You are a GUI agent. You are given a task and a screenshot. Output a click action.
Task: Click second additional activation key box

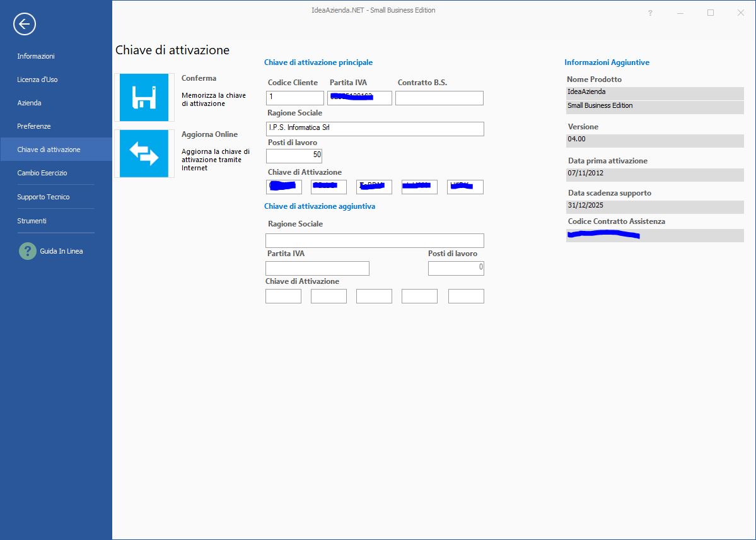tap(329, 296)
